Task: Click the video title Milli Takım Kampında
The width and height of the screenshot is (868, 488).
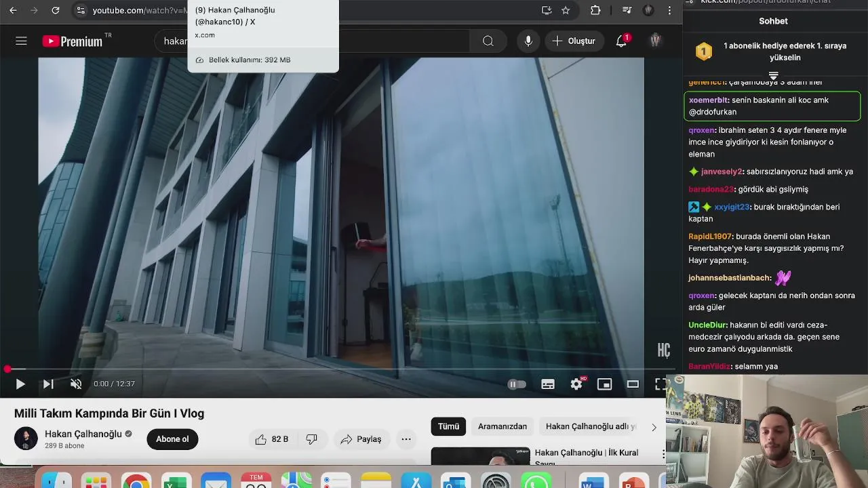Action: click(x=109, y=413)
